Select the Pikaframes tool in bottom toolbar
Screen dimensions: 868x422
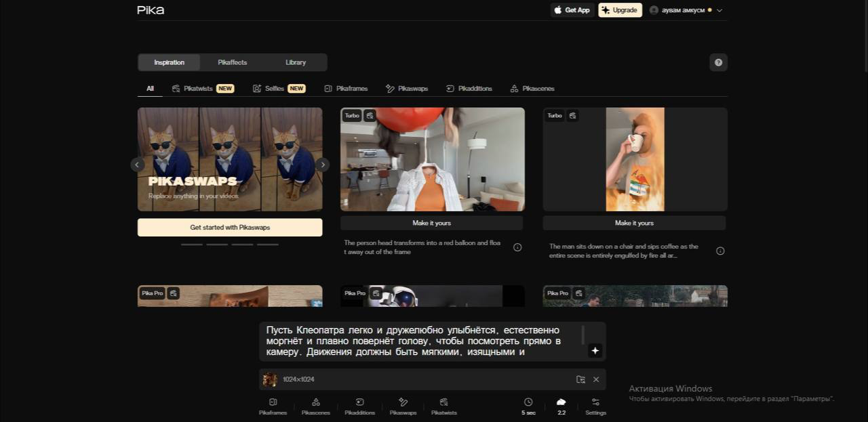(273, 406)
